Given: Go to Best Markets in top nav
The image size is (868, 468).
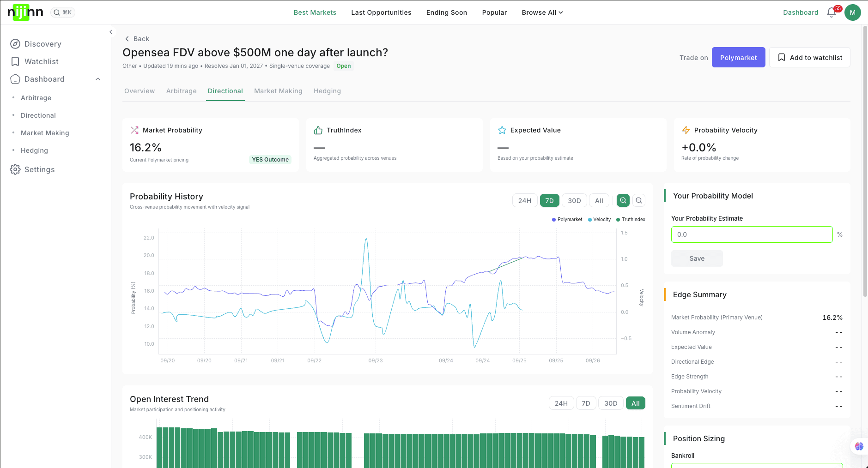Looking at the screenshot, I should (x=315, y=12).
